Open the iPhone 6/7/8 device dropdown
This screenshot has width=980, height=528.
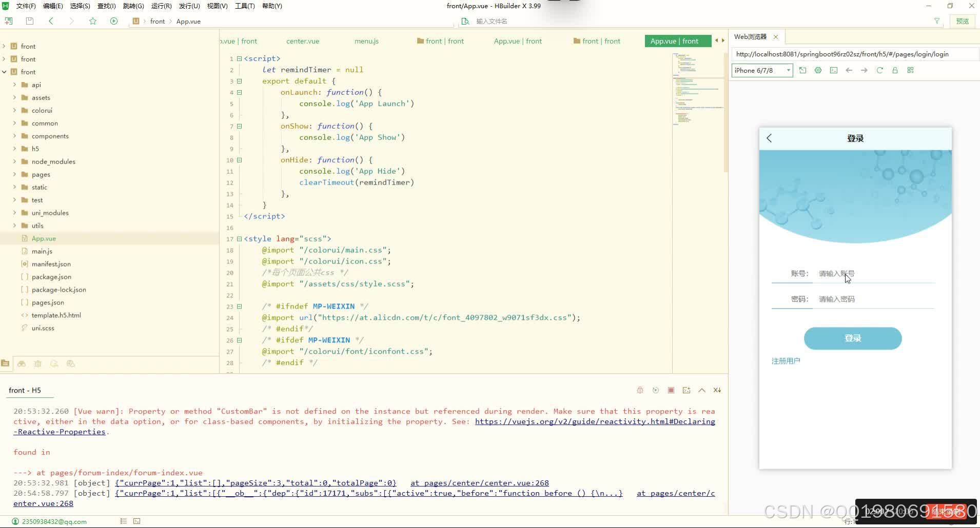(x=762, y=70)
